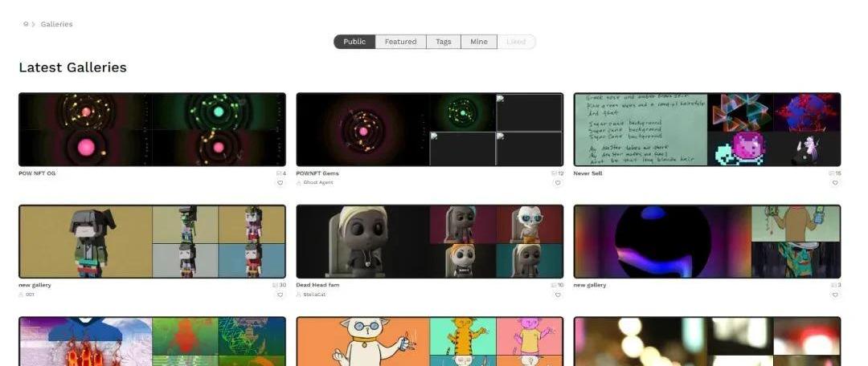The height and width of the screenshot is (366, 868).
Task: Open the Mine galleries tab
Action: click(479, 42)
